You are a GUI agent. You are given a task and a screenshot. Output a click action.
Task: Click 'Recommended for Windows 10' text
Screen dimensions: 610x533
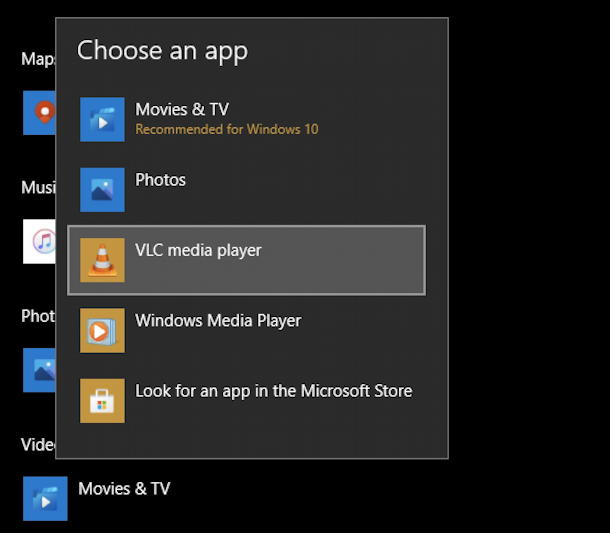click(227, 129)
